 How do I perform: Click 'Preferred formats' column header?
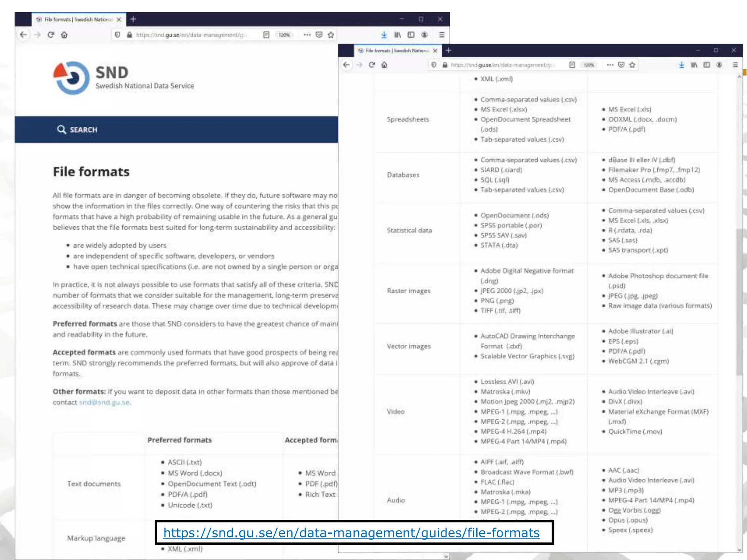179,440
